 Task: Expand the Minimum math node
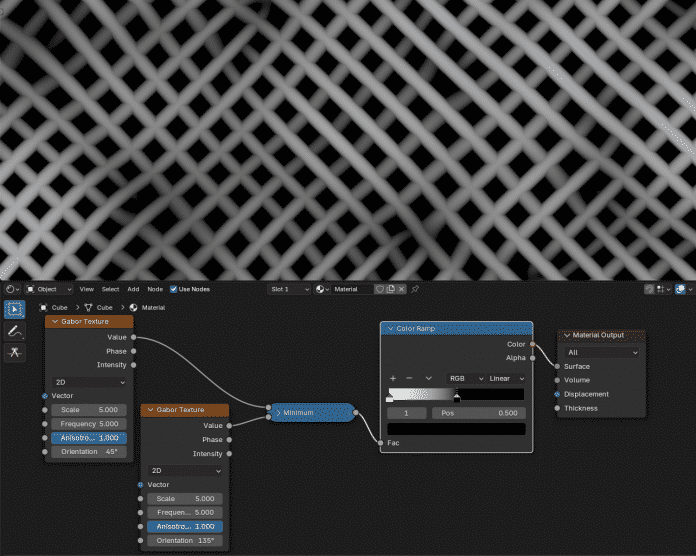click(278, 411)
